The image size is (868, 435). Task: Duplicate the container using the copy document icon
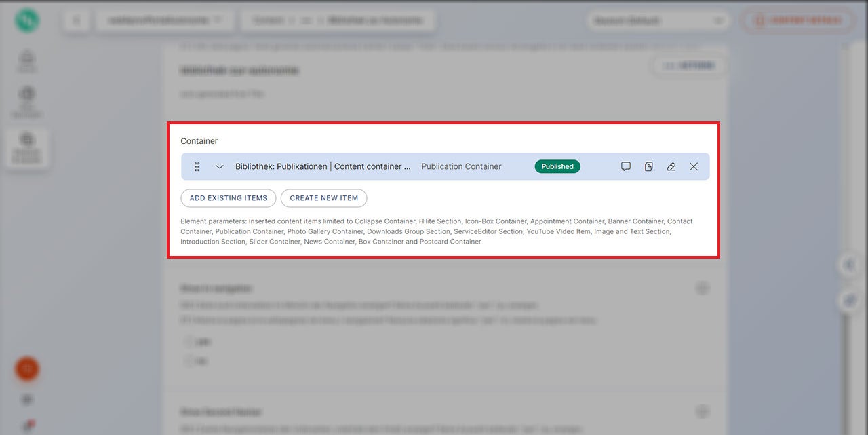pyautogui.click(x=648, y=166)
